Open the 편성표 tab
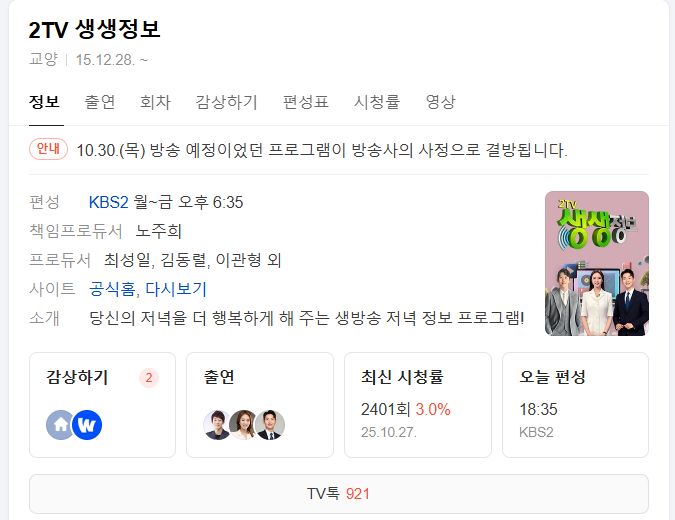Screen dimensions: 675x520 coord(306,102)
